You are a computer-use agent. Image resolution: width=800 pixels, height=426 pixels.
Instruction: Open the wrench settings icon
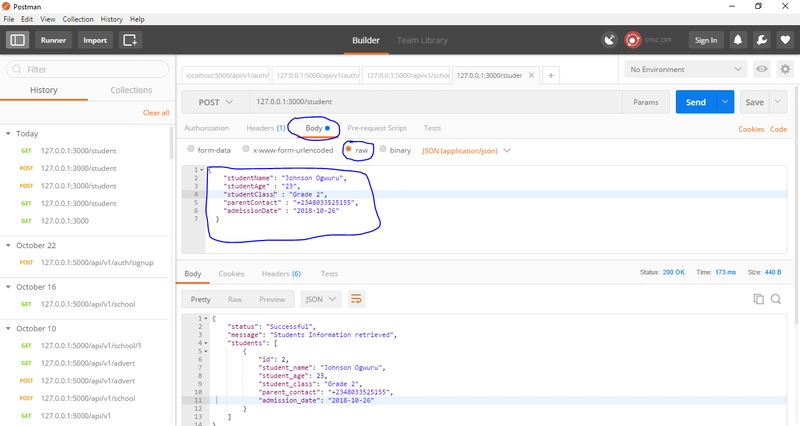point(761,40)
